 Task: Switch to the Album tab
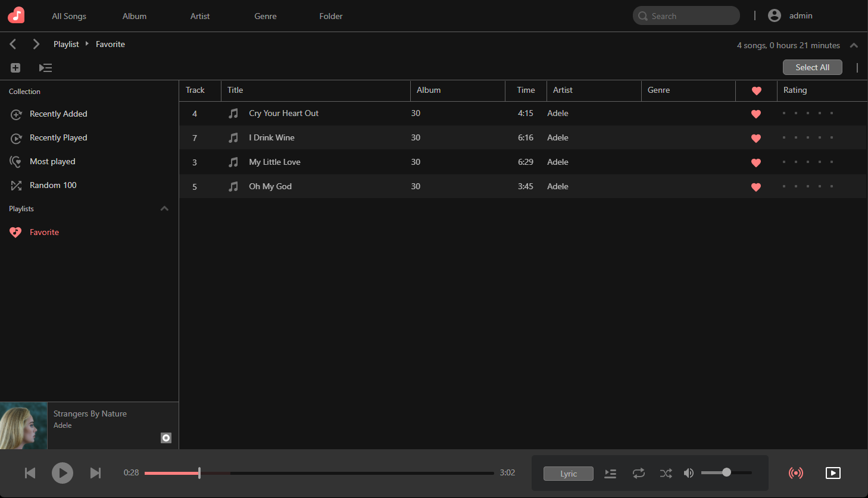click(135, 16)
